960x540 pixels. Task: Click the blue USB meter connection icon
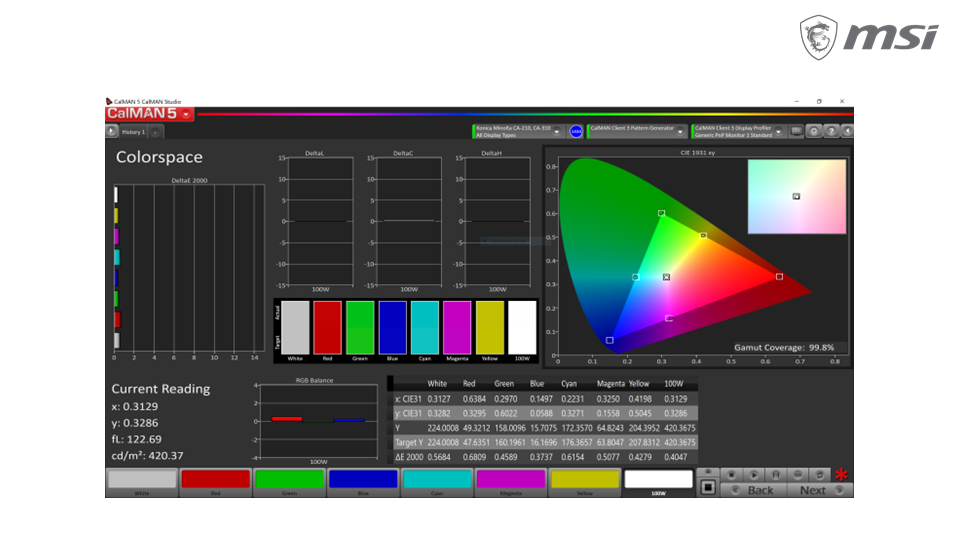(x=576, y=131)
